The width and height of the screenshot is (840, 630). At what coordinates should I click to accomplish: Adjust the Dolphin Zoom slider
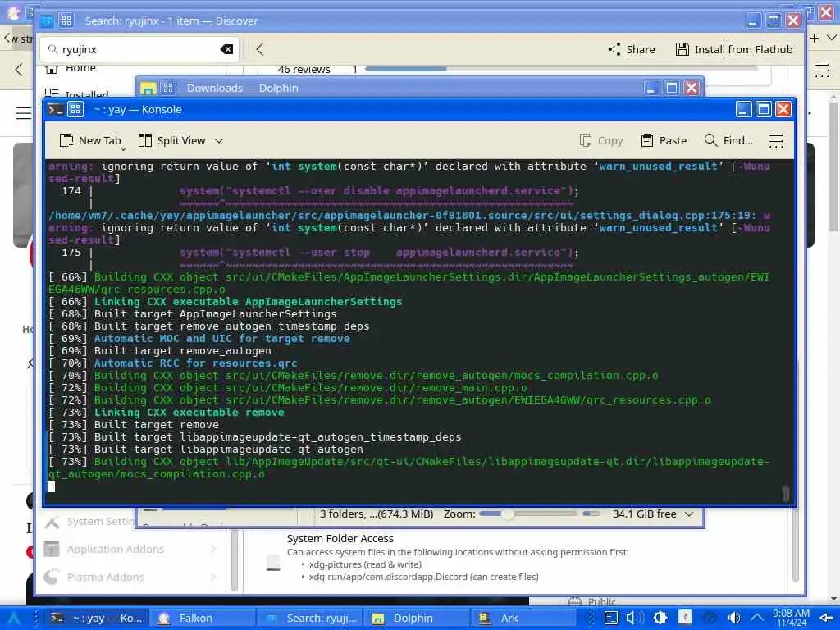click(x=527, y=514)
